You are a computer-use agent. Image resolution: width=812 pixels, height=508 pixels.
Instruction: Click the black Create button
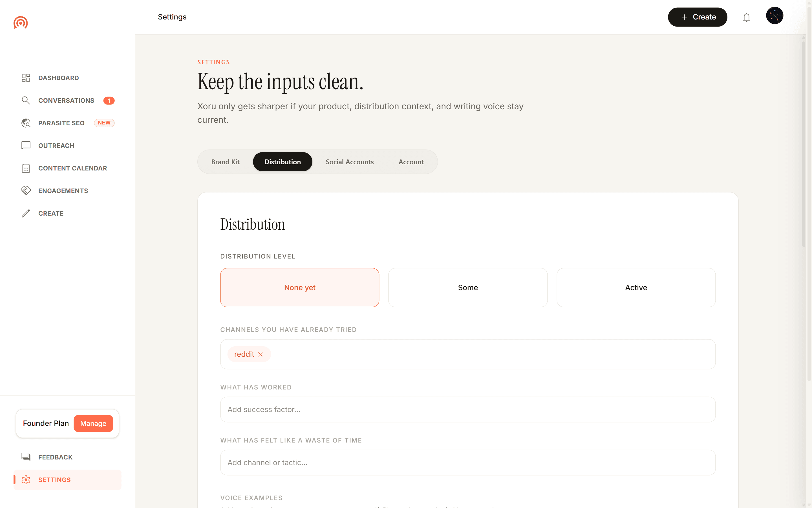click(x=697, y=17)
